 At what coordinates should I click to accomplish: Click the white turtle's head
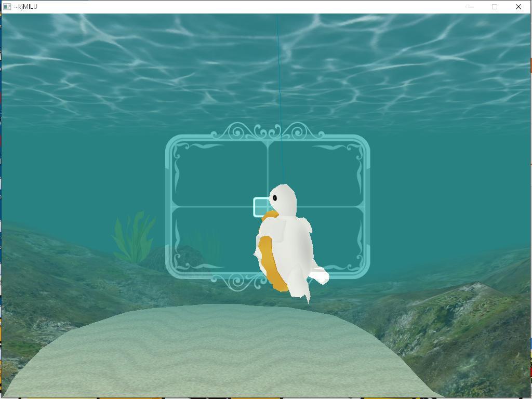pos(284,199)
